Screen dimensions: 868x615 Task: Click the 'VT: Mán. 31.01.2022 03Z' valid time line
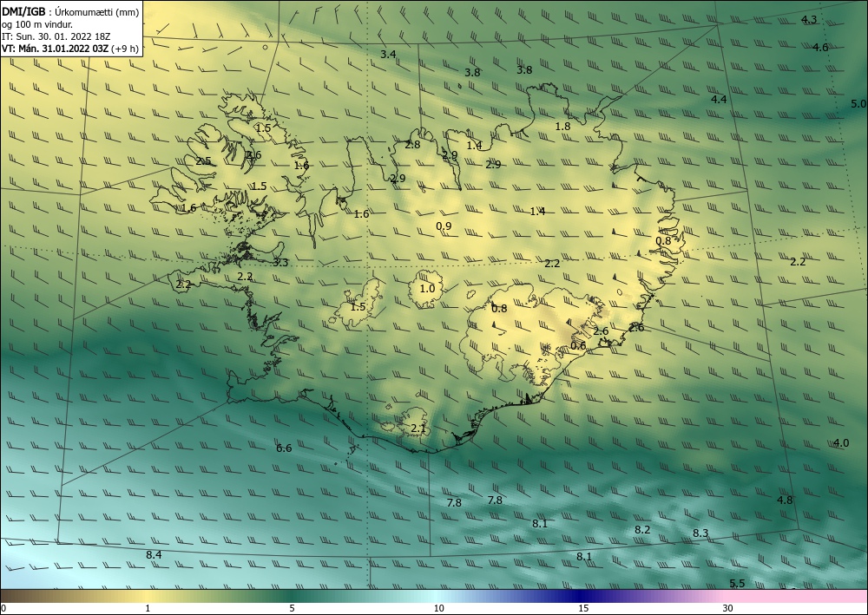click(70, 49)
